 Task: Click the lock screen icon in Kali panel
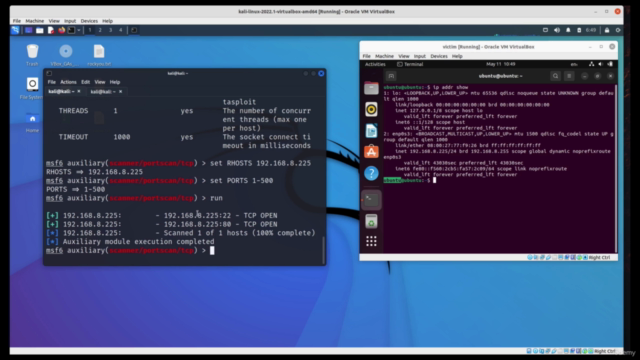[x=607, y=30]
